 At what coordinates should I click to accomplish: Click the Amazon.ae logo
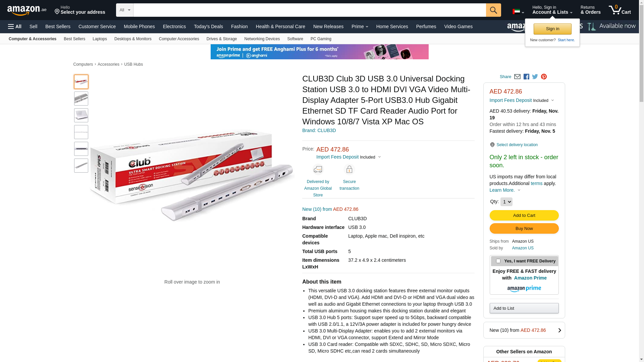(27, 10)
